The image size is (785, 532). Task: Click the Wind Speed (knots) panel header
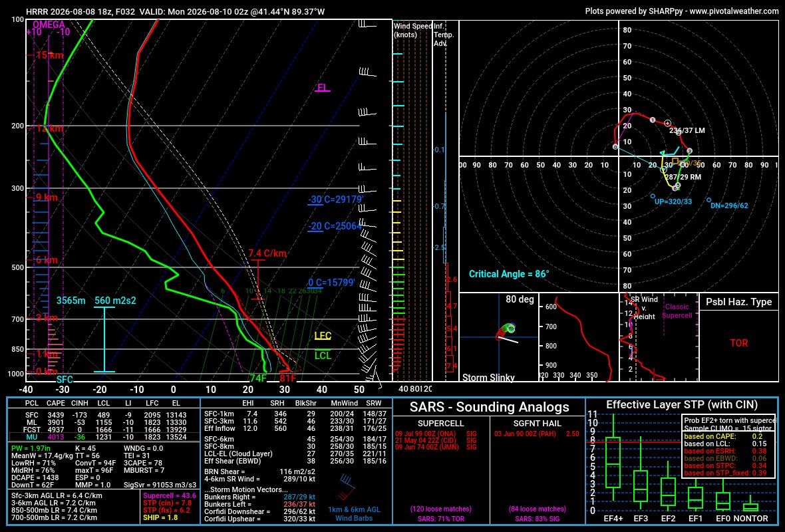[412, 30]
